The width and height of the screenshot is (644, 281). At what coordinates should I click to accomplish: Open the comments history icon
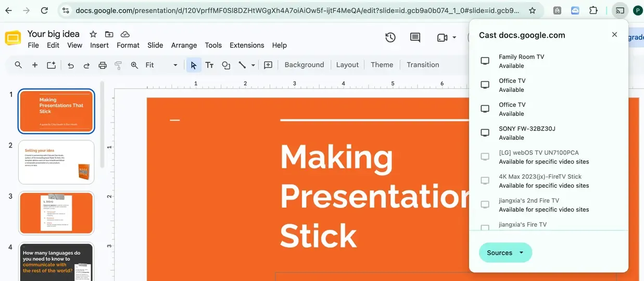415,38
